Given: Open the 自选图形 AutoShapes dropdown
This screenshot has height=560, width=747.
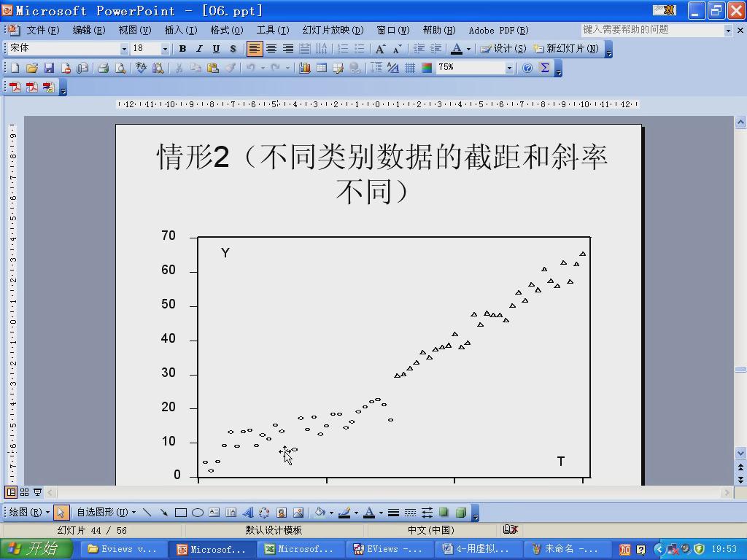Looking at the screenshot, I should [106, 513].
